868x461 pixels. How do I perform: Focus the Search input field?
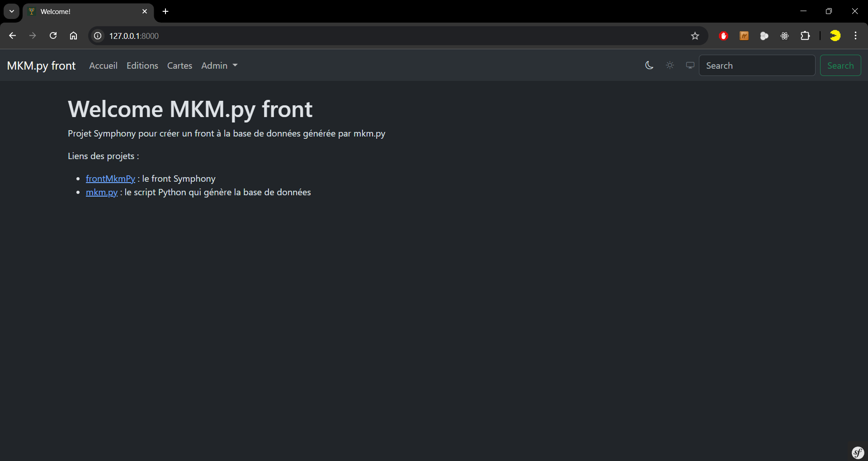[757, 66]
